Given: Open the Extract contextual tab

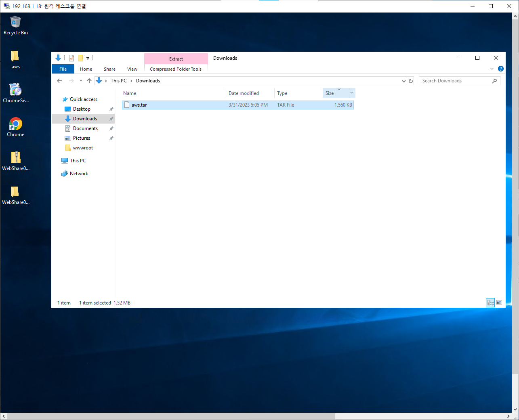Looking at the screenshot, I should [x=176, y=59].
